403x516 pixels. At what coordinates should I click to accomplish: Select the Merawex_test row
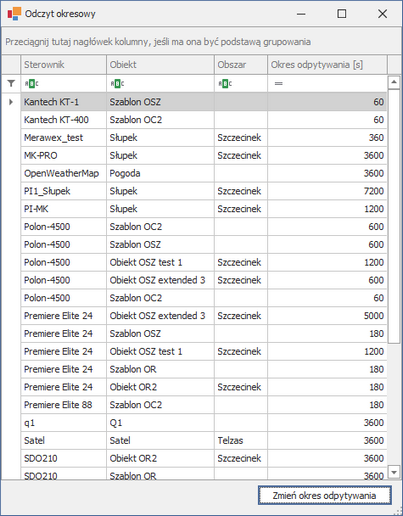coord(204,138)
